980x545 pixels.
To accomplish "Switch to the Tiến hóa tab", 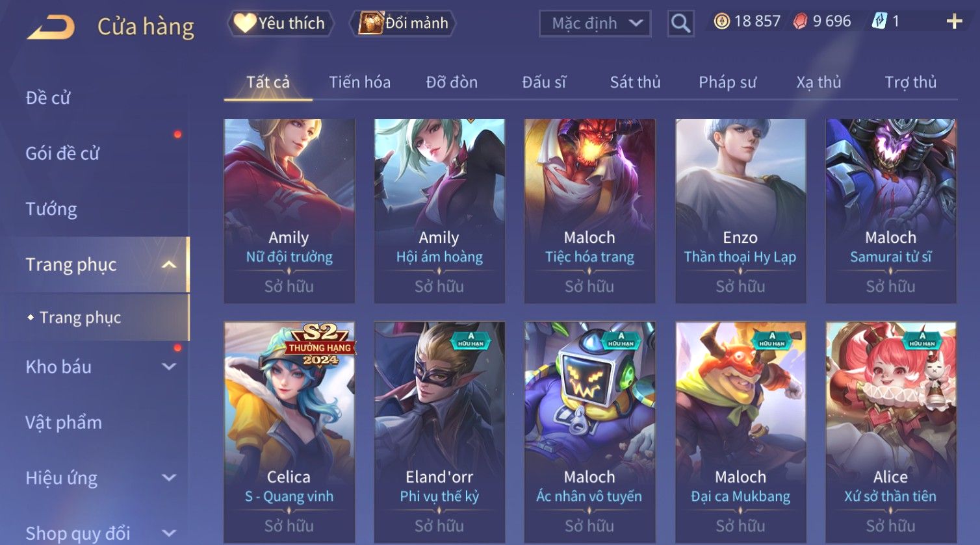I will [x=359, y=82].
